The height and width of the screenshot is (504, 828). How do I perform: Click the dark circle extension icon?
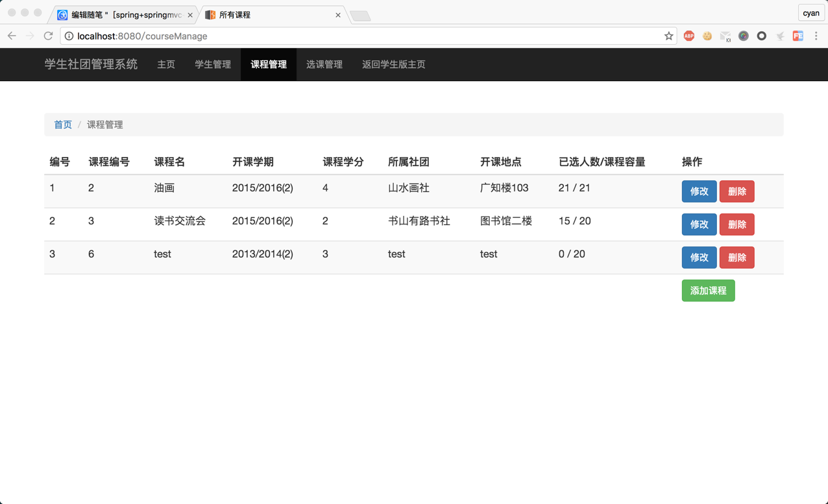(761, 36)
